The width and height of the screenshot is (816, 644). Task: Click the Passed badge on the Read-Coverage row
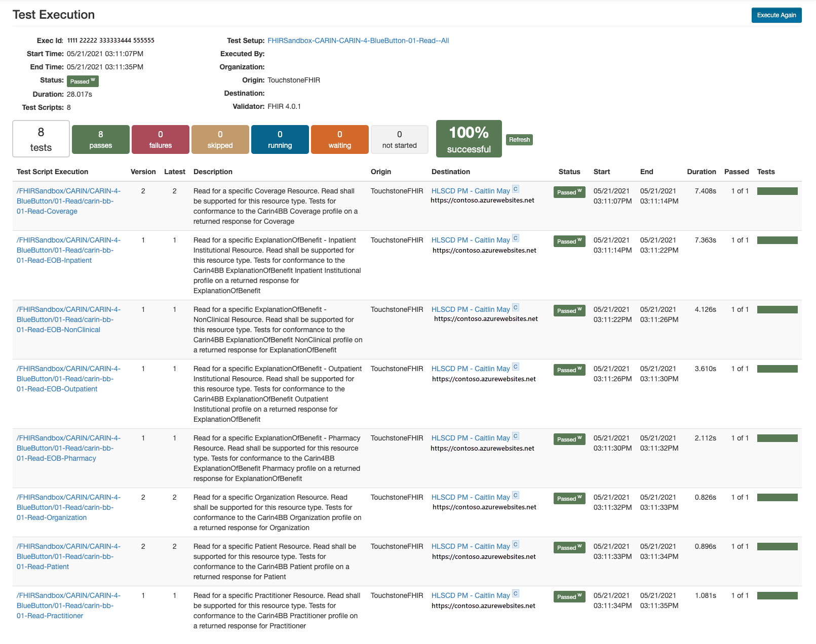click(x=568, y=192)
